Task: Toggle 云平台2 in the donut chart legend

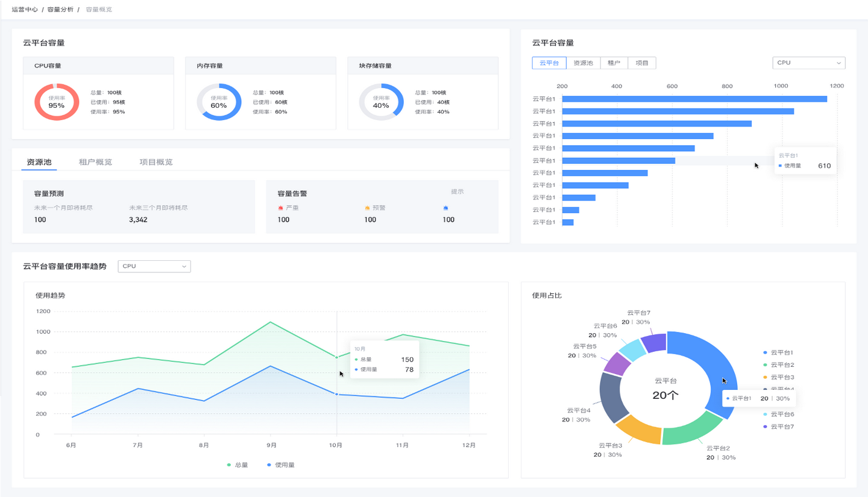Action: click(x=778, y=364)
